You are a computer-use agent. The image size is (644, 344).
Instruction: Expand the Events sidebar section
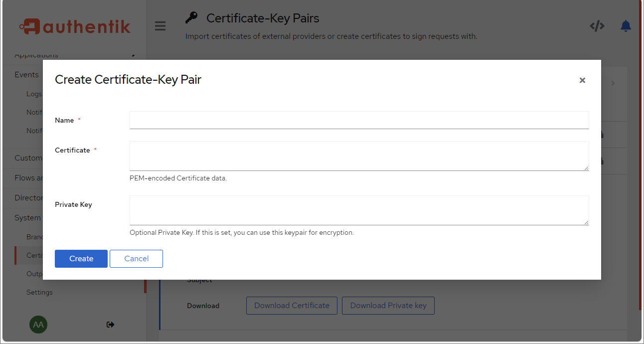point(26,75)
